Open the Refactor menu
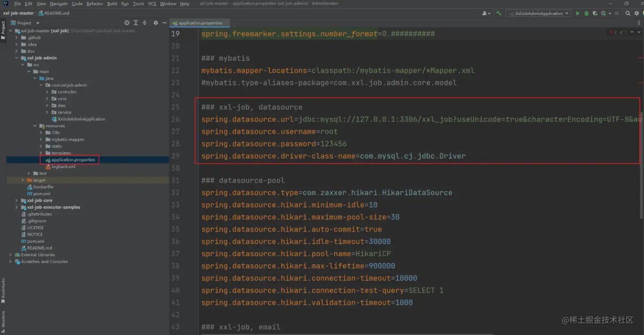 [95, 4]
